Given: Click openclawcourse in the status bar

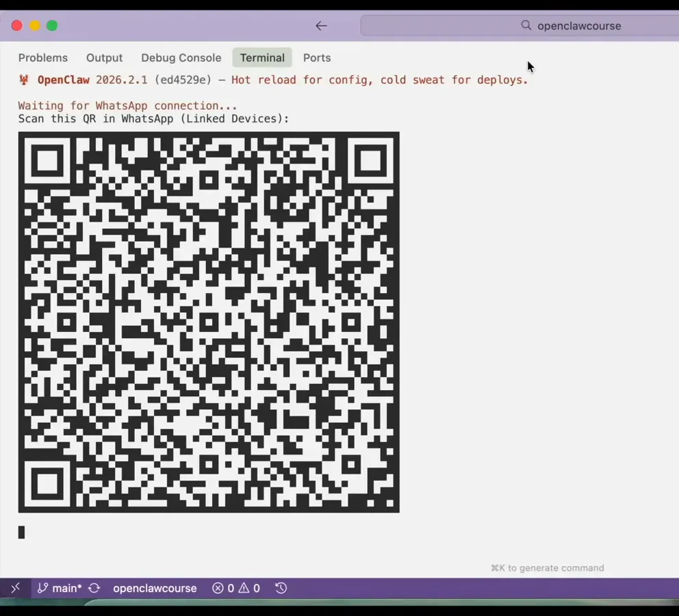Looking at the screenshot, I should [x=155, y=589].
